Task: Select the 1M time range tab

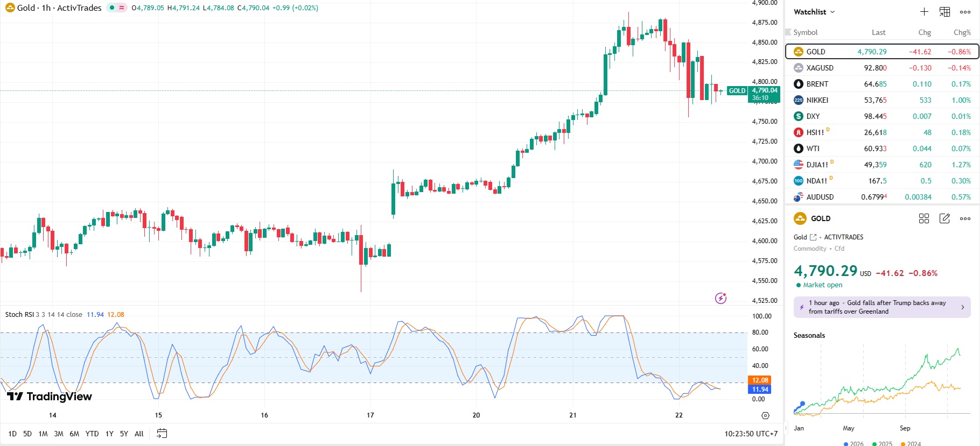Action: click(43, 434)
